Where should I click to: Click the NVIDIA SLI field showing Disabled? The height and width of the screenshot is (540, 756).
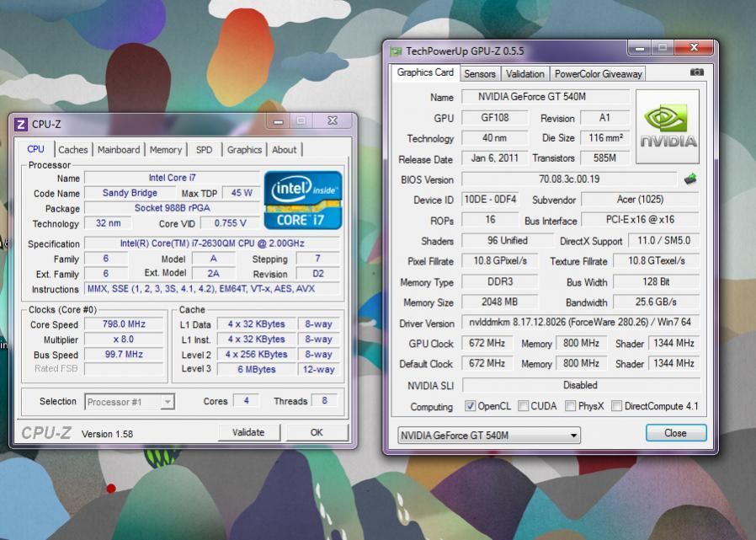coord(581,385)
